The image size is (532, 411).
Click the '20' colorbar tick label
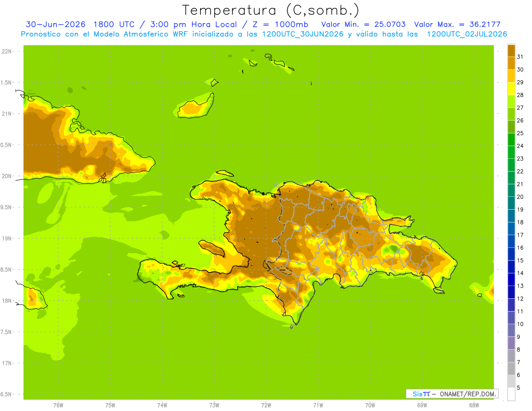[x=520, y=197]
